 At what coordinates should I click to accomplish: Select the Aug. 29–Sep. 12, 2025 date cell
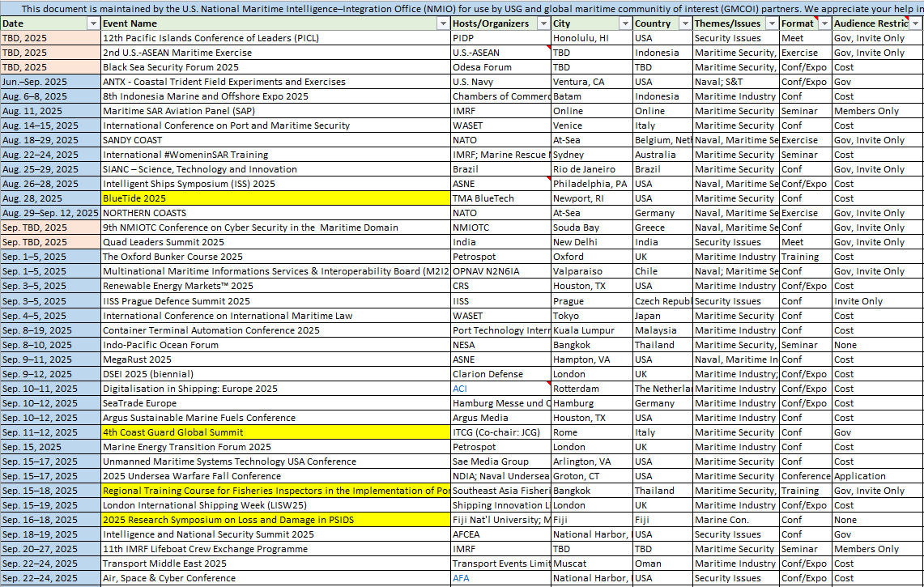tap(51, 214)
